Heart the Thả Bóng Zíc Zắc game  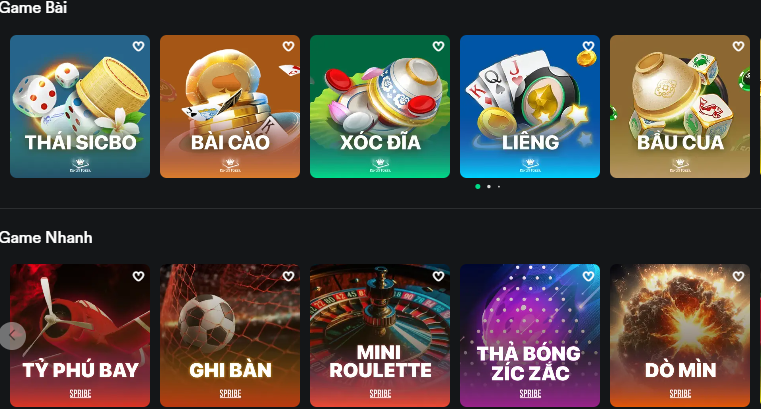click(x=588, y=276)
